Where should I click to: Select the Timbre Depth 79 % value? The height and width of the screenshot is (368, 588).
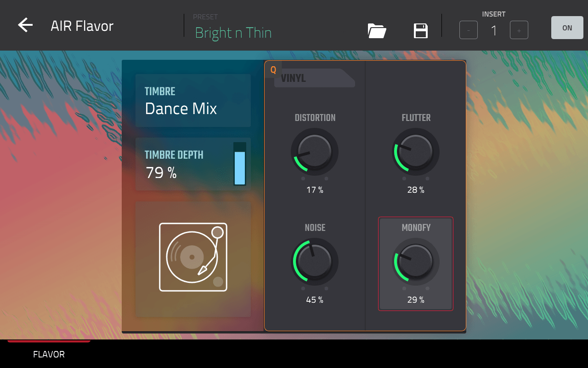pyautogui.click(x=161, y=173)
